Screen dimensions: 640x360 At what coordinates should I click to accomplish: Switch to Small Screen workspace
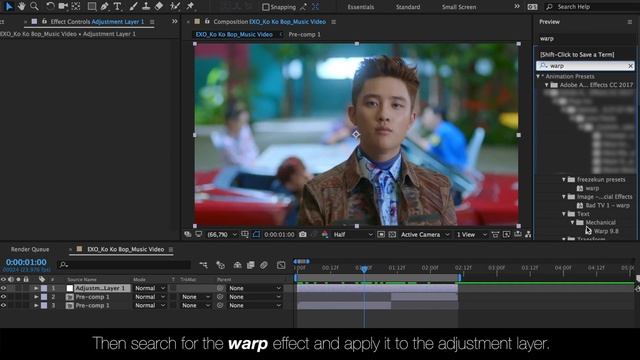[459, 7]
